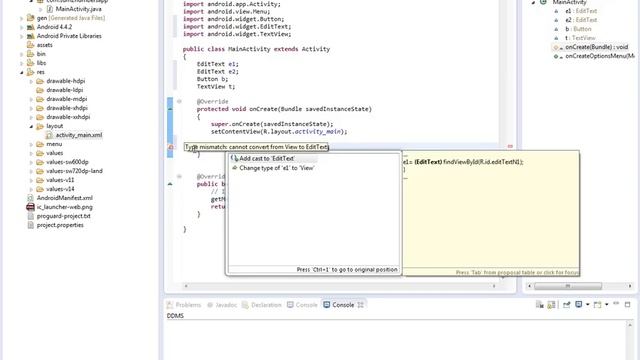The height and width of the screenshot is (360, 640).
Task: Collapse the onCreateOptionsMenu fold toggle
Action: [x=179, y=176]
